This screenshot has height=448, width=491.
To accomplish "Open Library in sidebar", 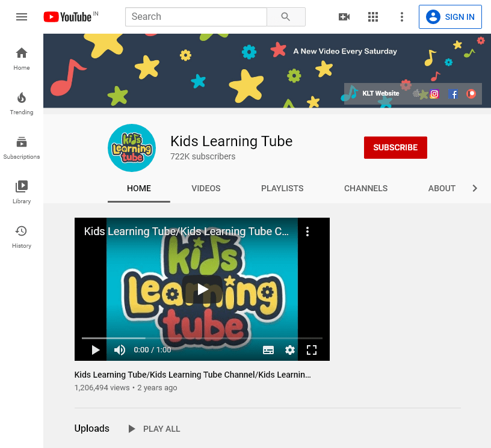I will tap(22, 192).
